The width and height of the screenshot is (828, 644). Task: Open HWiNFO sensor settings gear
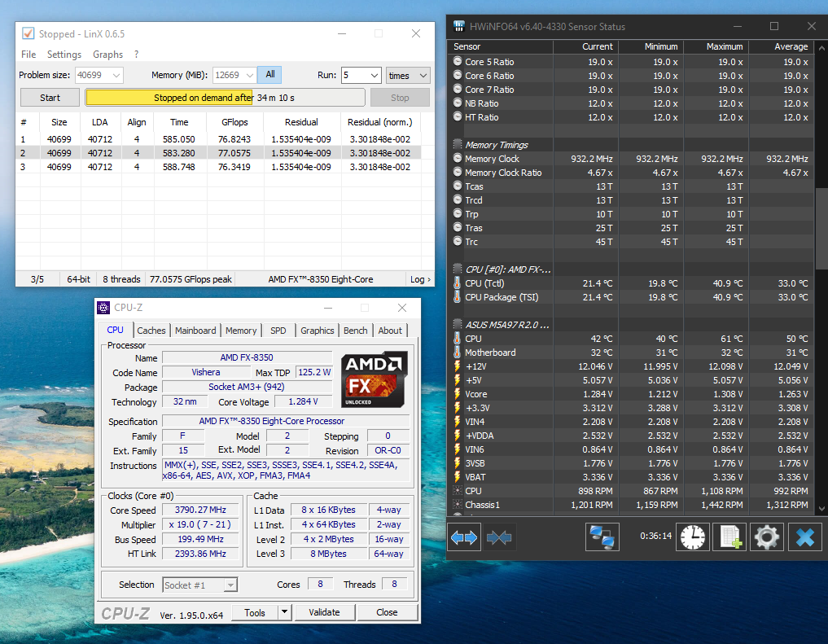point(767,537)
